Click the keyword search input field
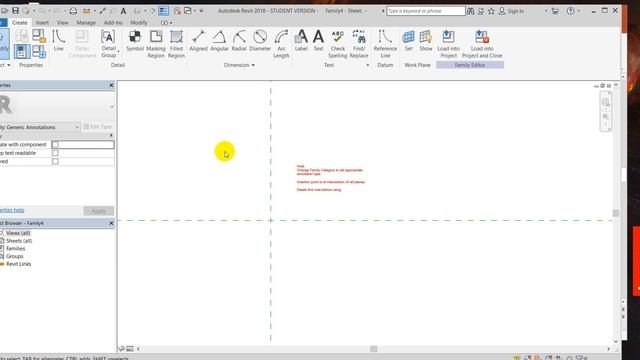Image resolution: width=640 pixels, height=360 pixels. click(x=426, y=11)
